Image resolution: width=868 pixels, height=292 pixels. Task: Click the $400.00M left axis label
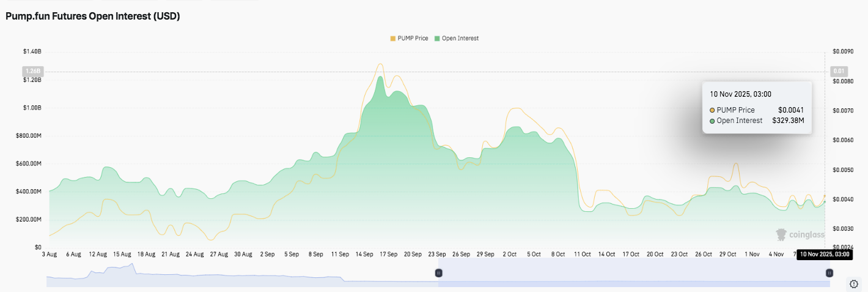coord(28,192)
